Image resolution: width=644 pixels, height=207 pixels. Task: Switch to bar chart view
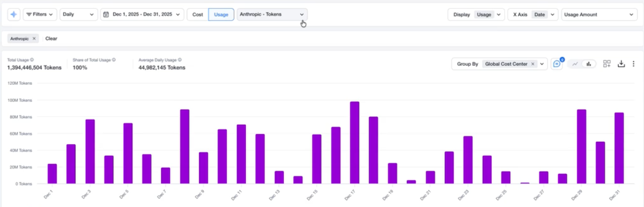coord(589,64)
